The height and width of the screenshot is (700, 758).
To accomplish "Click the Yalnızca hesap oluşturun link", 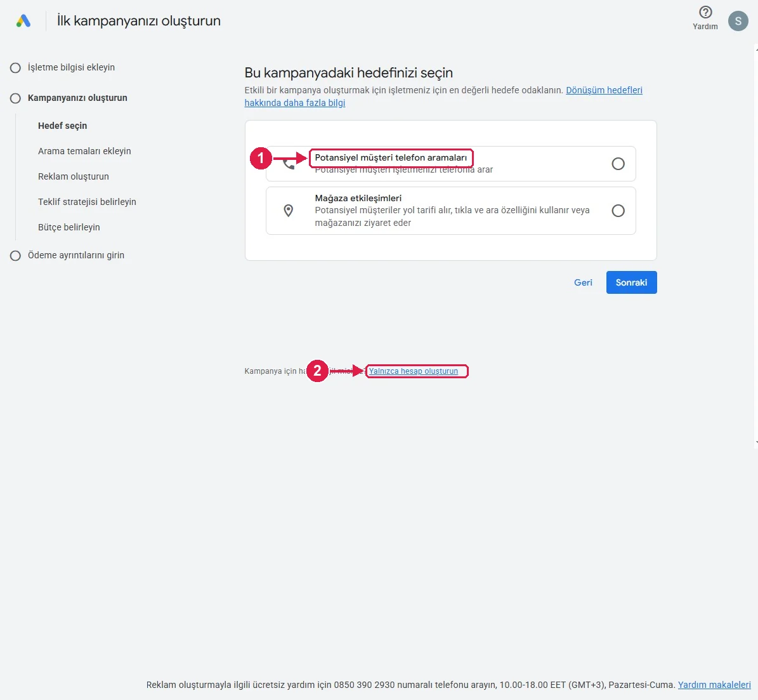I will 414,371.
